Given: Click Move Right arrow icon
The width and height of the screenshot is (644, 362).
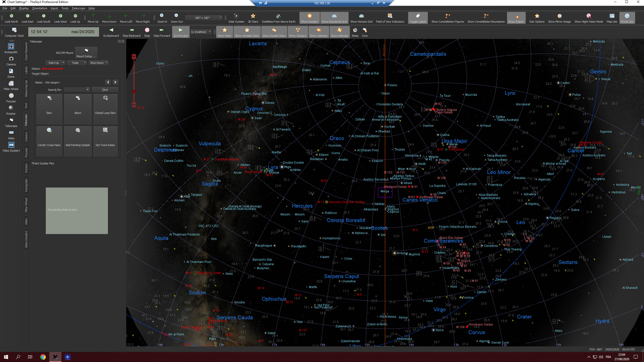Looking at the screenshot, I should coord(143,18).
